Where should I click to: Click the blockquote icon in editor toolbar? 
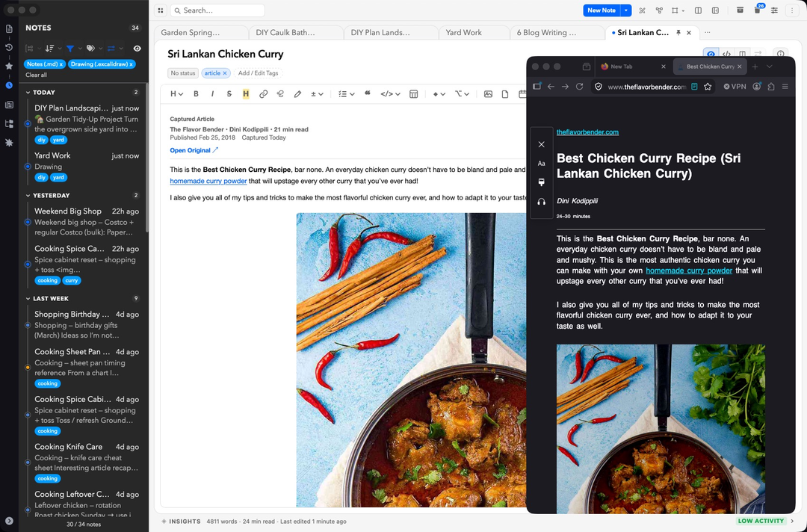click(x=368, y=94)
